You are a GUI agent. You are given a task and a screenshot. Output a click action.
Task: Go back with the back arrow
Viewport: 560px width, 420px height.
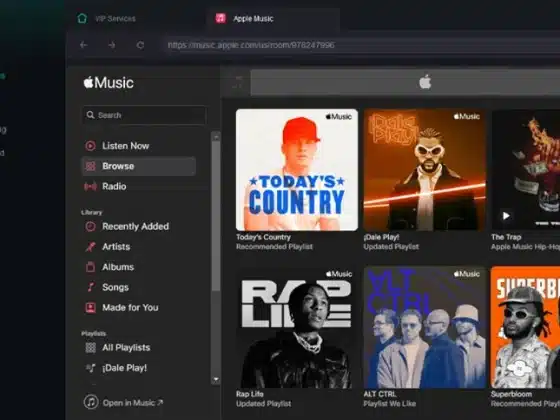(x=84, y=45)
